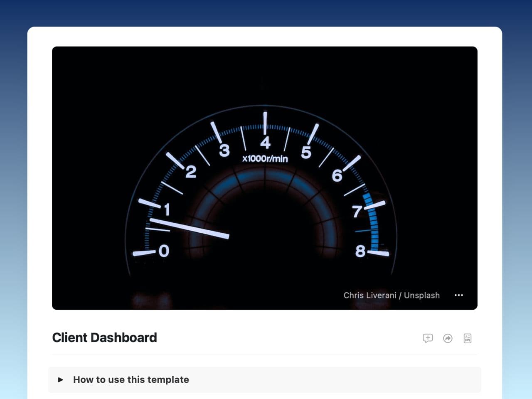
Task: Click the number 2 on the gauge
Action: (191, 171)
